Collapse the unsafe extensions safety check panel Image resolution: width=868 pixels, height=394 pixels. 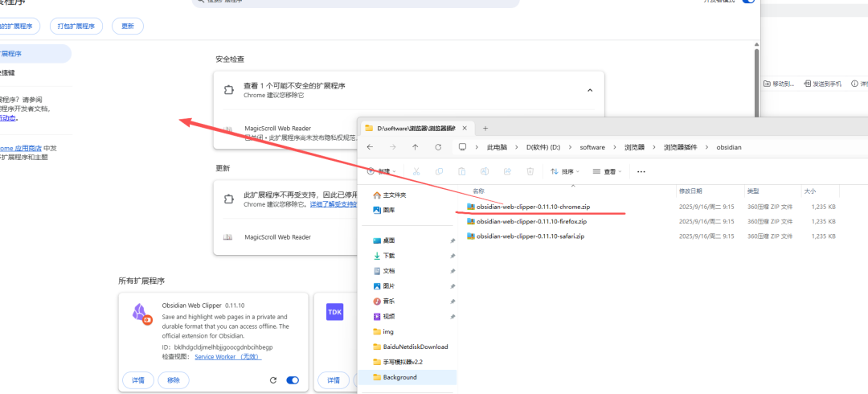[x=590, y=90]
